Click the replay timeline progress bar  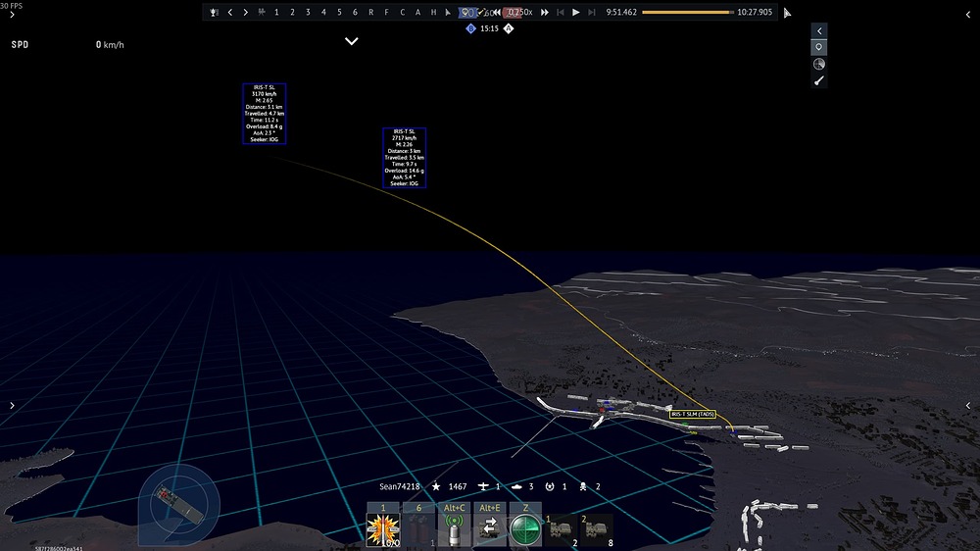coord(688,12)
